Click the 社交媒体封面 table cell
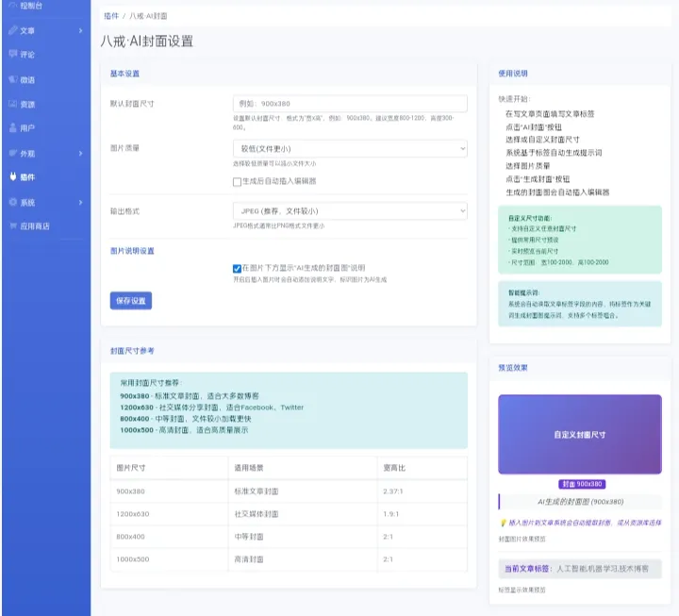Screen dimensions: 679x616 click(x=257, y=514)
